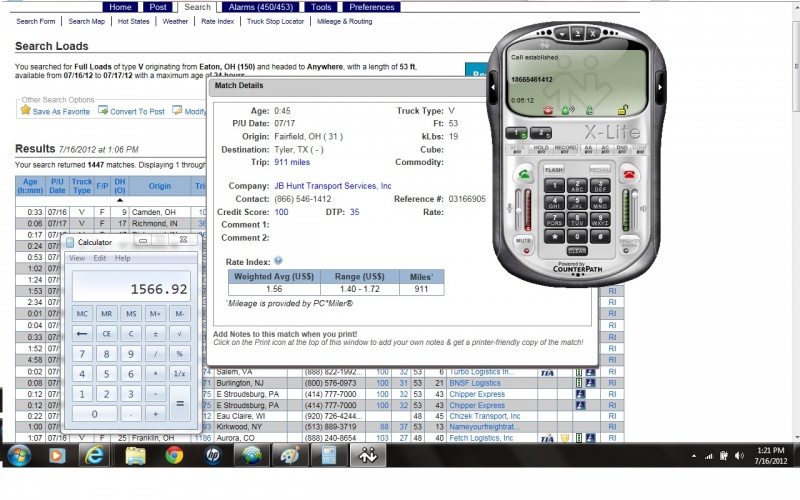
Task: Toggle AA auto answer in X-Lite
Action: 589,148
